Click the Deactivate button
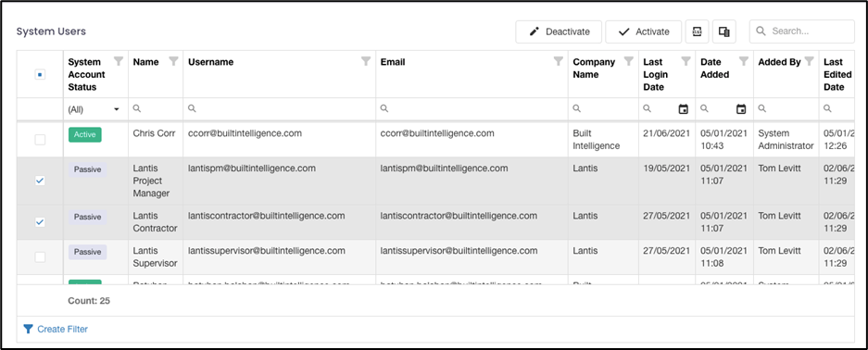 pyautogui.click(x=559, y=31)
